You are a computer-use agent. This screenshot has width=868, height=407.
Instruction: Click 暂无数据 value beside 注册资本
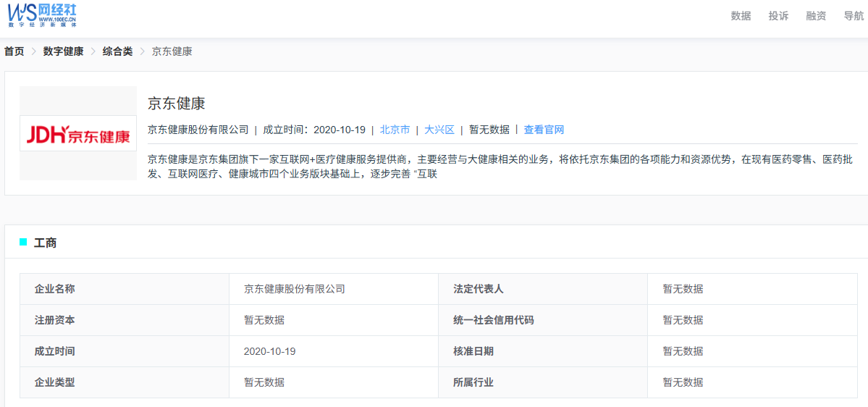click(265, 320)
